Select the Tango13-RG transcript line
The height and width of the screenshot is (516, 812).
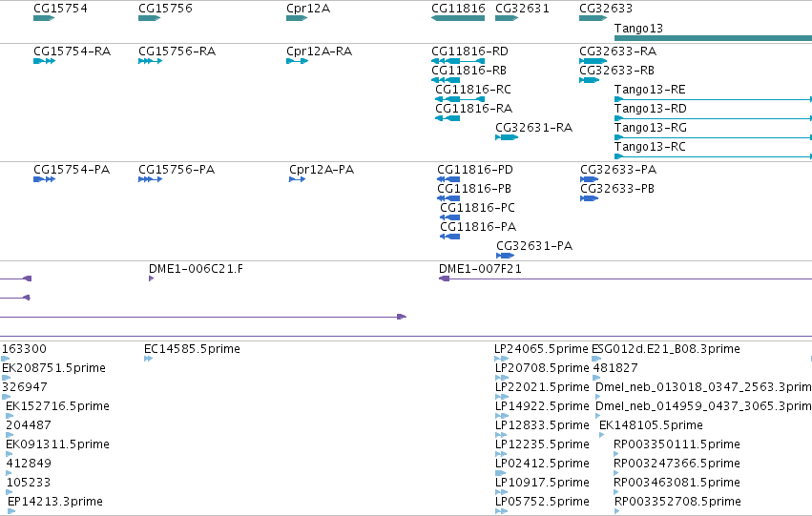[x=713, y=137]
